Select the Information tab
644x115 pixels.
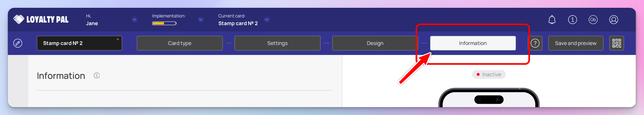pos(472,43)
